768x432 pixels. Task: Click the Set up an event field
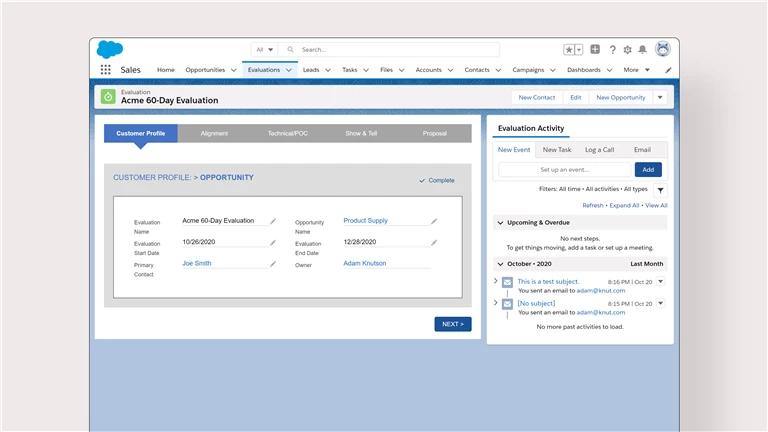pyautogui.click(x=564, y=169)
